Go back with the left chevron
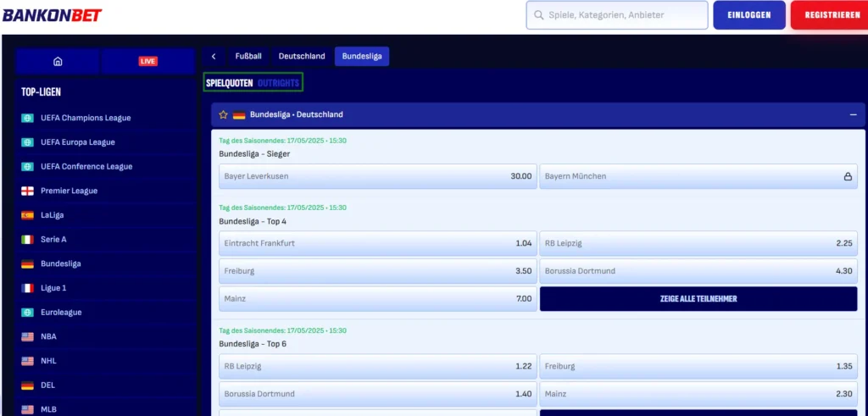Screen dimensions: 868x416 pyautogui.click(x=214, y=57)
